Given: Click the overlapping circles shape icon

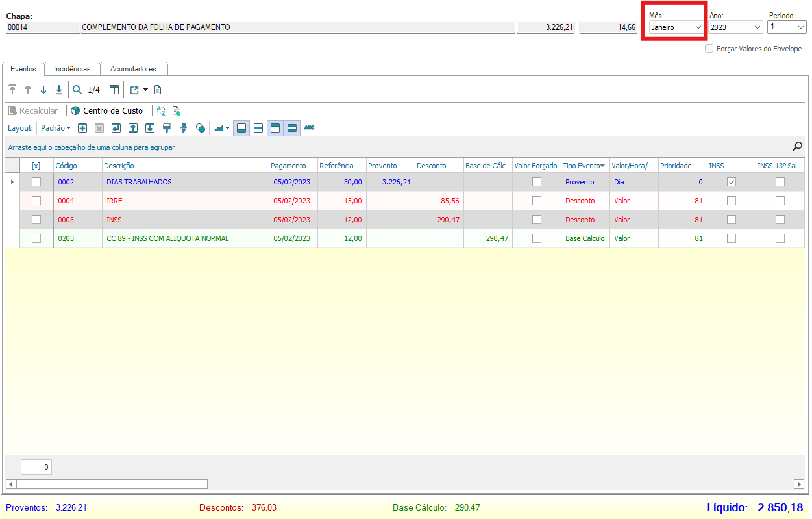Looking at the screenshot, I should [201, 129].
